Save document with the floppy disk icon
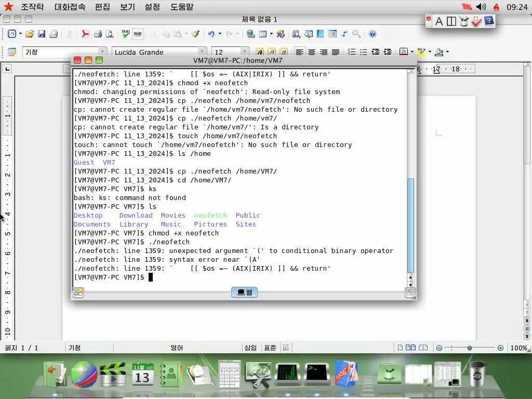The width and height of the screenshot is (532, 399). pyautogui.click(x=42, y=34)
